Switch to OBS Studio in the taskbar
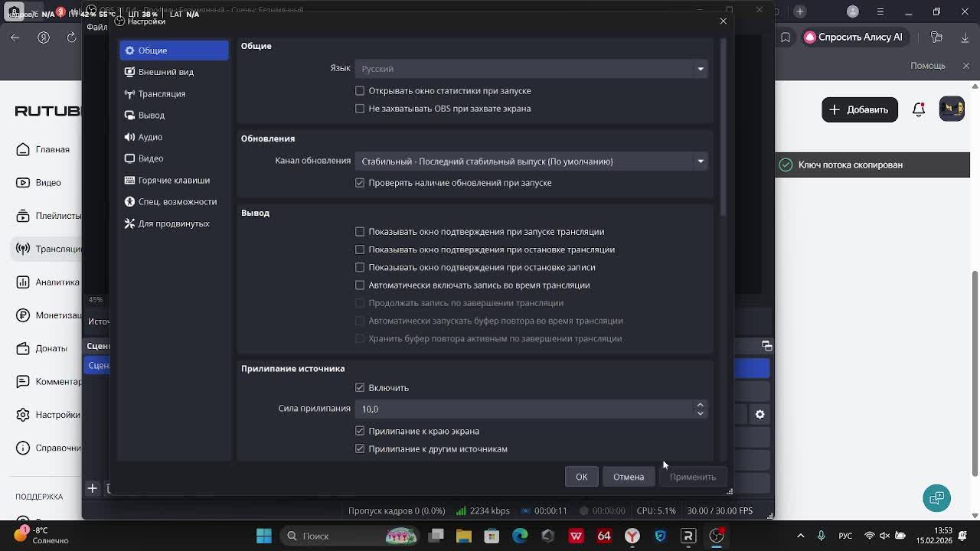The image size is (980, 551). tap(717, 536)
